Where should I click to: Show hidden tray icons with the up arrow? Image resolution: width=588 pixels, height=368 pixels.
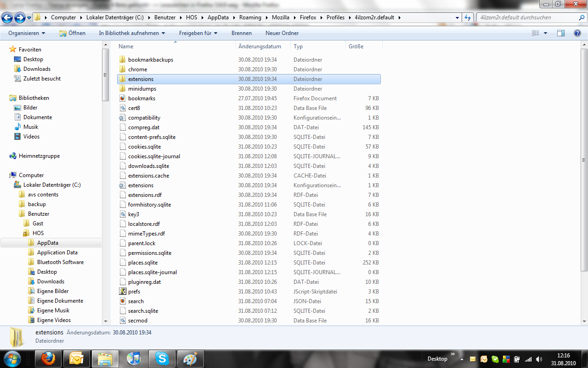462,359
